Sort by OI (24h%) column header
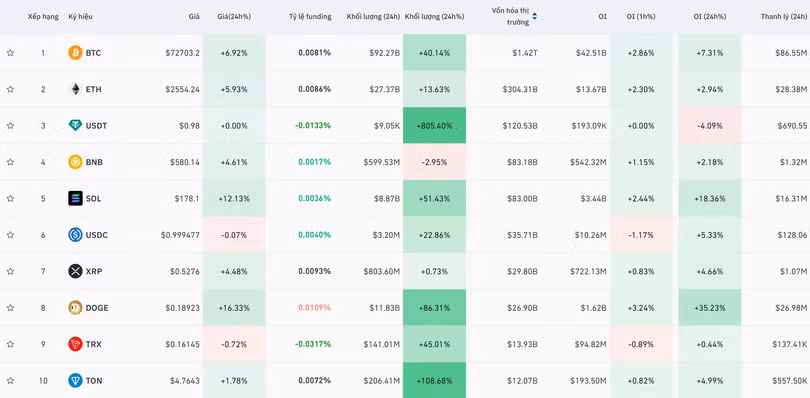 (709, 17)
